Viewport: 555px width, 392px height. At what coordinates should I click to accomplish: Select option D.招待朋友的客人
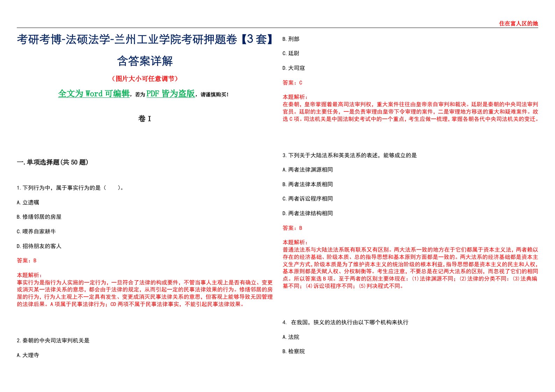pyautogui.click(x=39, y=246)
